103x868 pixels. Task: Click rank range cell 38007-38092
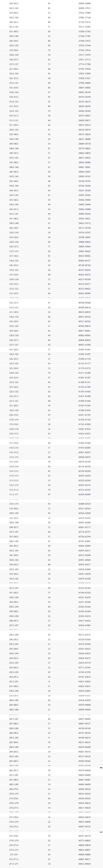click(84, 88)
